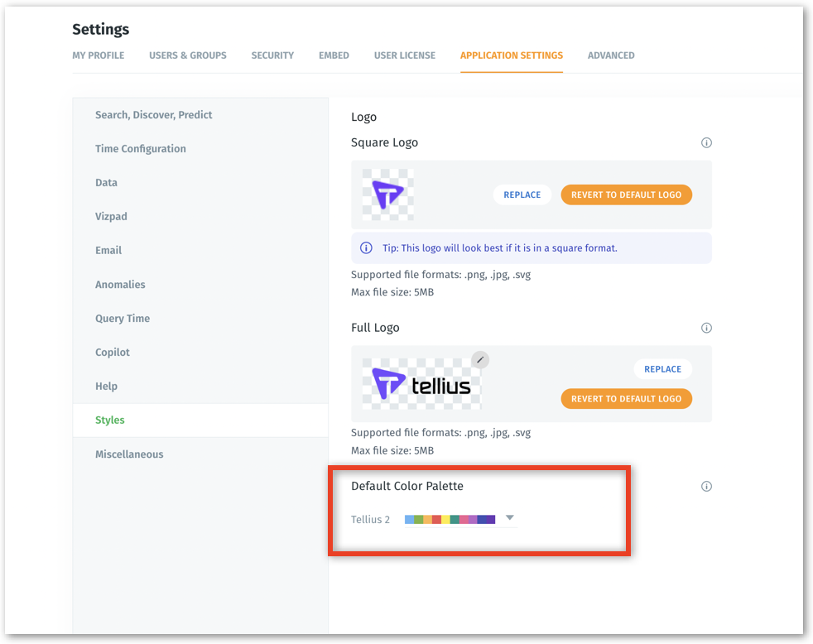Click the square Tellius logo thumbnail
The width and height of the screenshot is (813, 644).
click(x=387, y=195)
